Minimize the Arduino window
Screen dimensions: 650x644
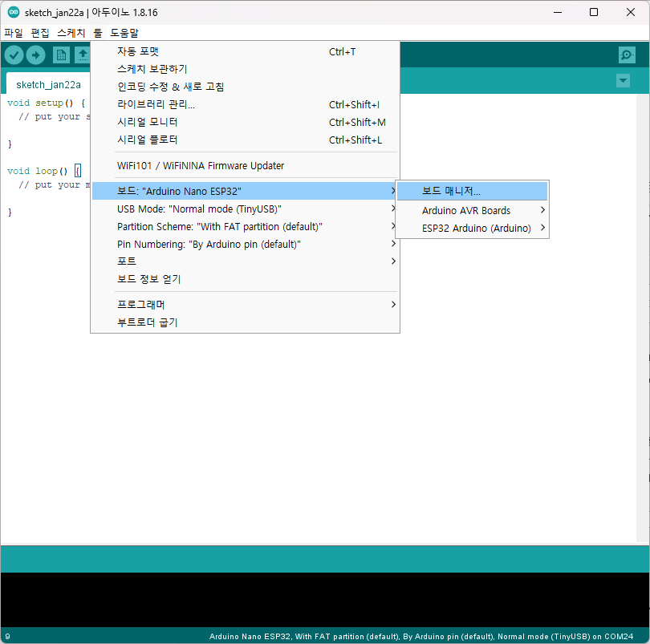pos(558,13)
